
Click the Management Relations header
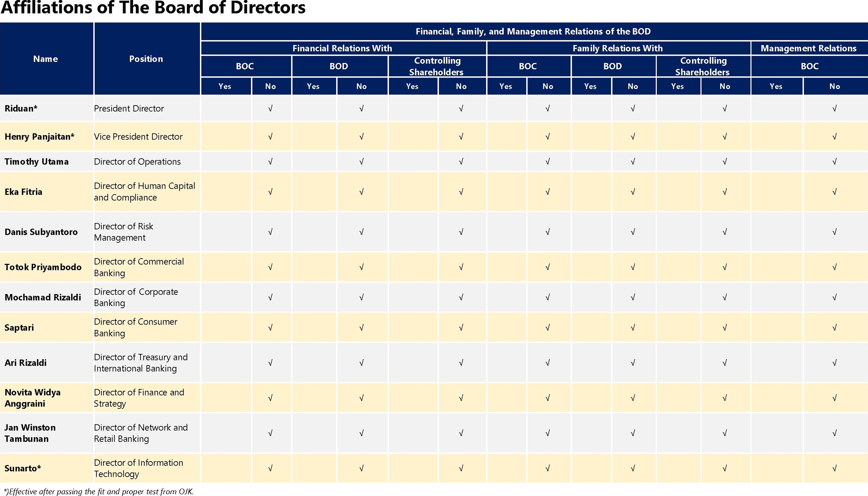808,48
